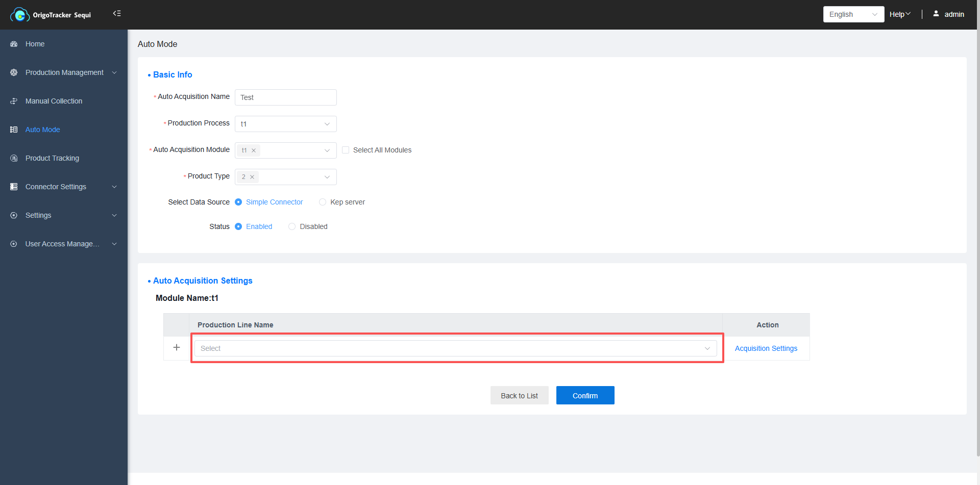Image resolution: width=980 pixels, height=485 pixels.
Task: Click the Home dashboard icon in sidebar
Action: [14, 44]
